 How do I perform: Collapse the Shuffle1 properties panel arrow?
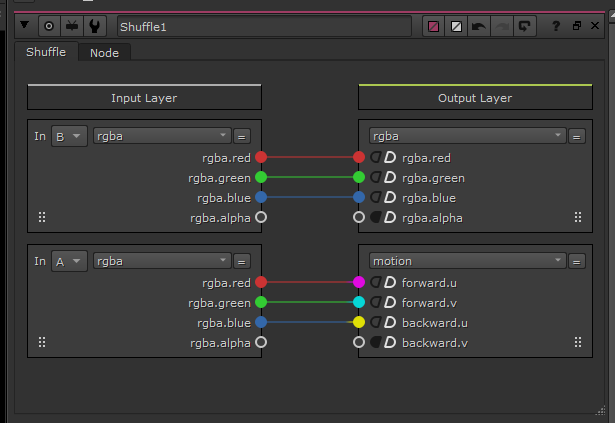(25, 26)
